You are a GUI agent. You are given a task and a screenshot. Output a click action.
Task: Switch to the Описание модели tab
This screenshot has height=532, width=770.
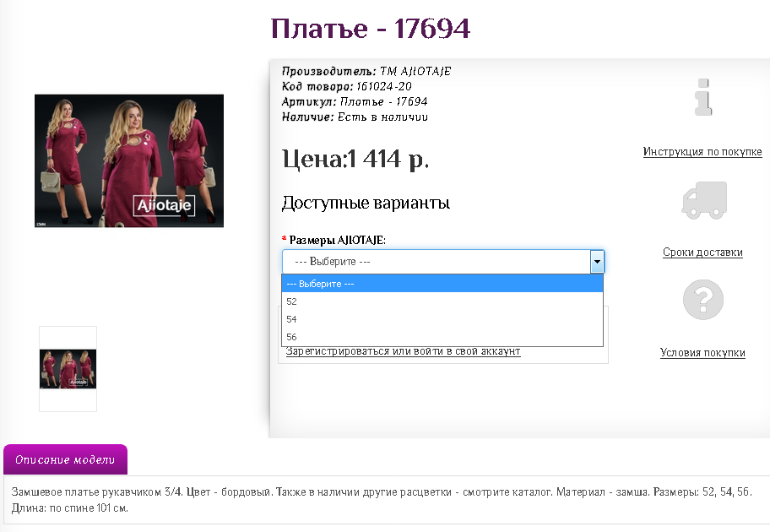coord(65,460)
